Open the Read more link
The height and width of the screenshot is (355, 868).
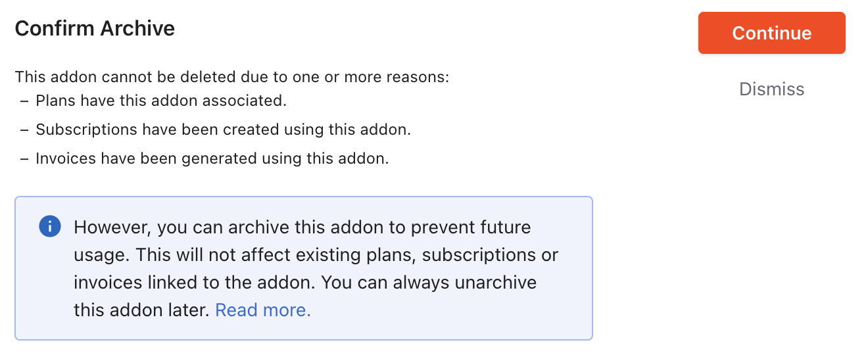pyautogui.click(x=263, y=310)
